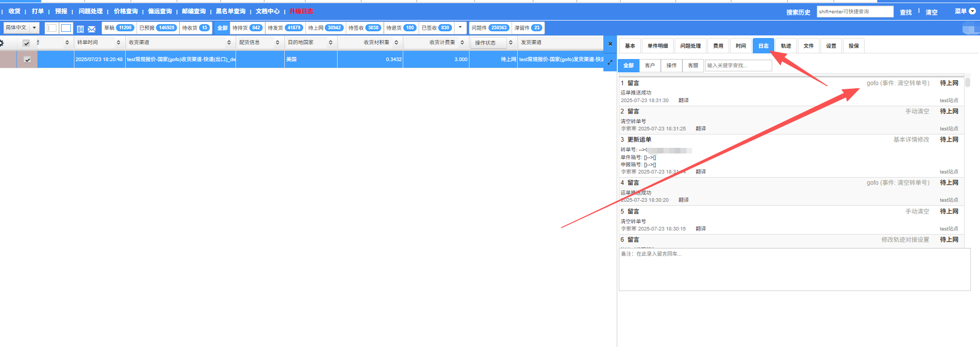Click 搜索历史 in the top bar
The width and height of the screenshot is (980, 347).
tap(798, 12)
